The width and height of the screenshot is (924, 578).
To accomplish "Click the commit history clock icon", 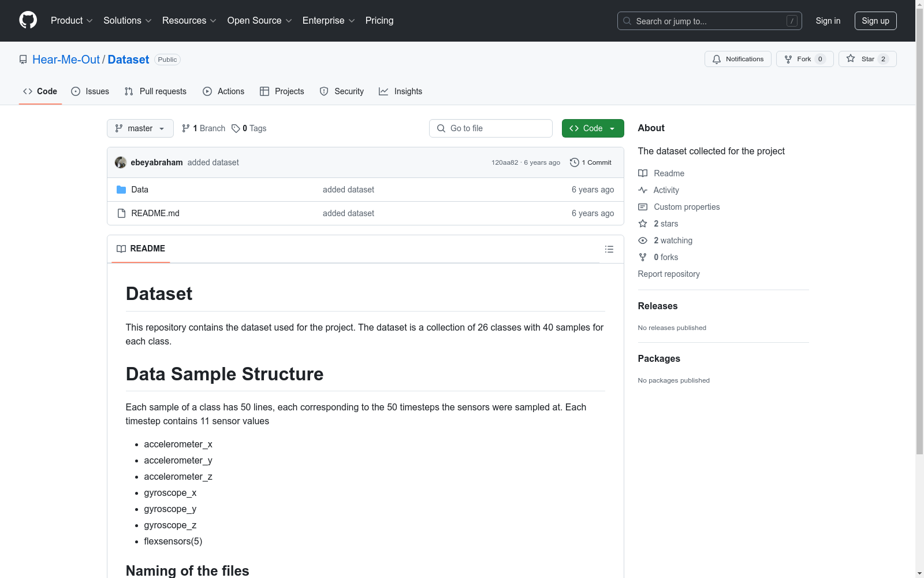I will (574, 162).
